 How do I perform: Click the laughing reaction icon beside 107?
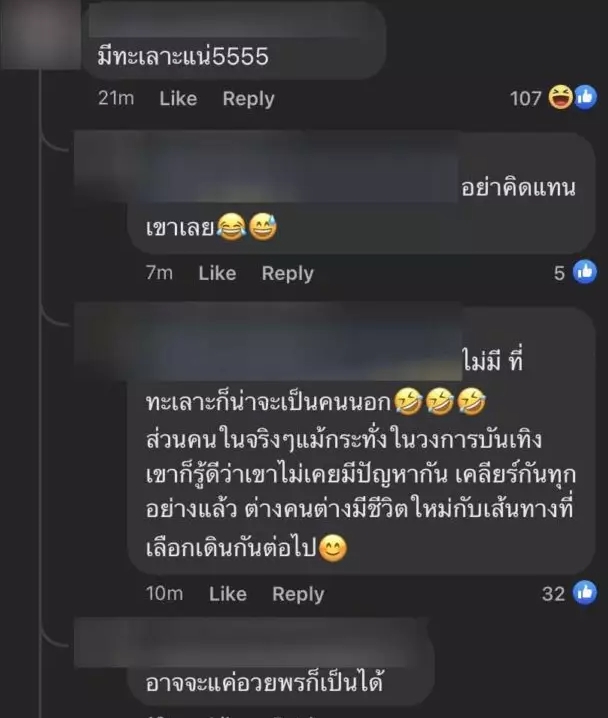[560, 97]
